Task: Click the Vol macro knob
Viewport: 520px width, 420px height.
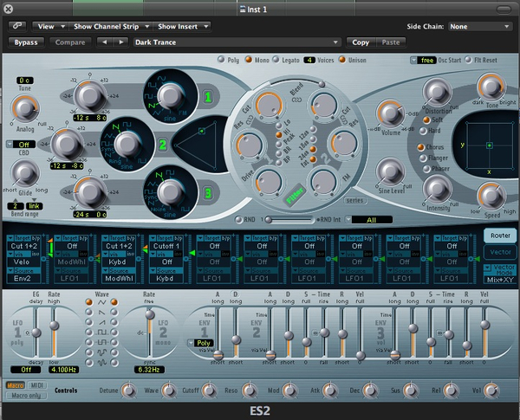Action: [491, 391]
